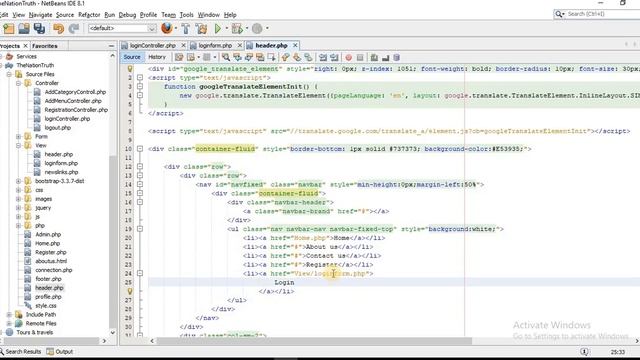The height and width of the screenshot is (360, 640).
Task: Open the Tools menu
Action: pos(187,15)
